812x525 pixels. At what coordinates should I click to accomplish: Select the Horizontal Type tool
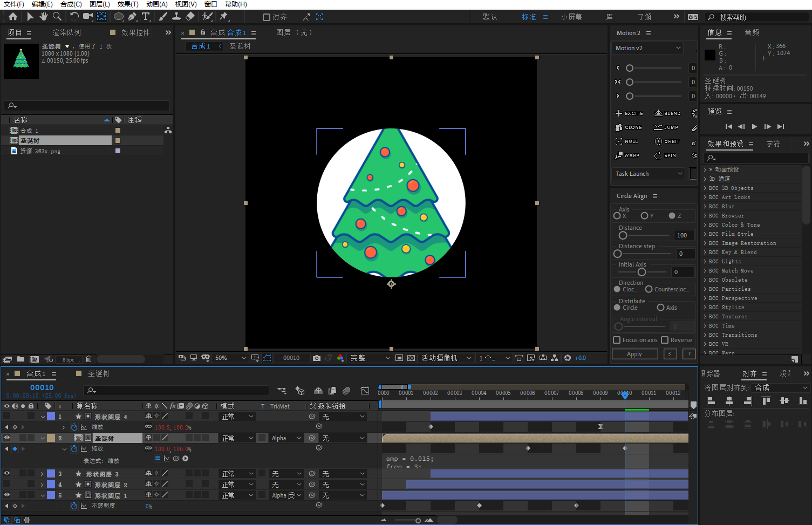[146, 17]
